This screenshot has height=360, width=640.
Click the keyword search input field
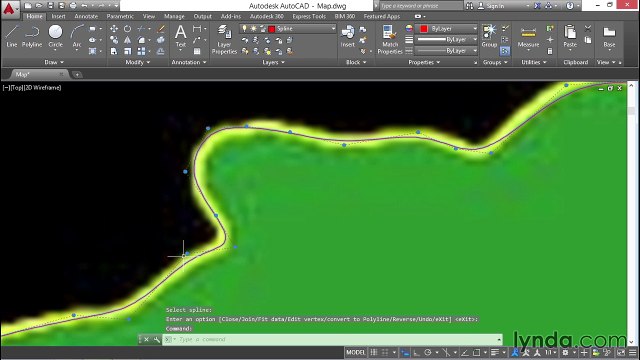pyautogui.click(x=421, y=6)
